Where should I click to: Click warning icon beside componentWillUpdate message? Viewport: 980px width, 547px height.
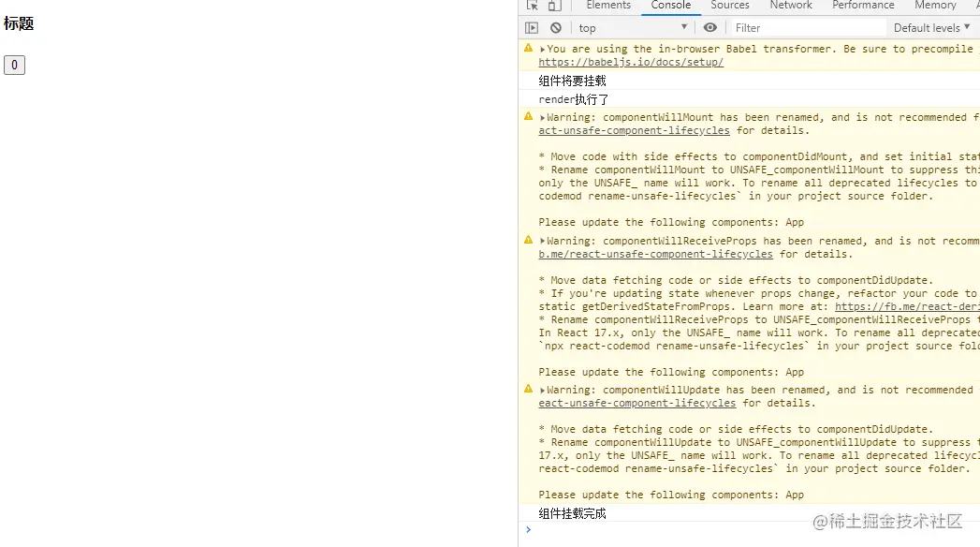click(528, 389)
